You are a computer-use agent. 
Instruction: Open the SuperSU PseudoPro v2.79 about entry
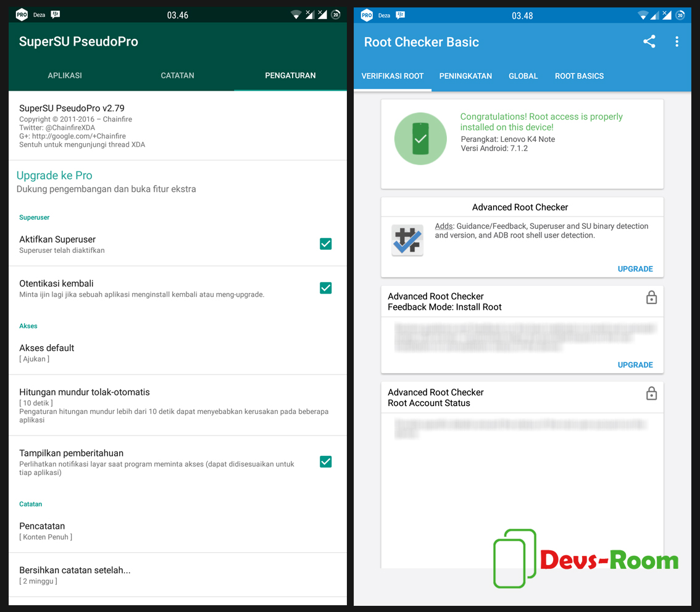[x=178, y=126]
